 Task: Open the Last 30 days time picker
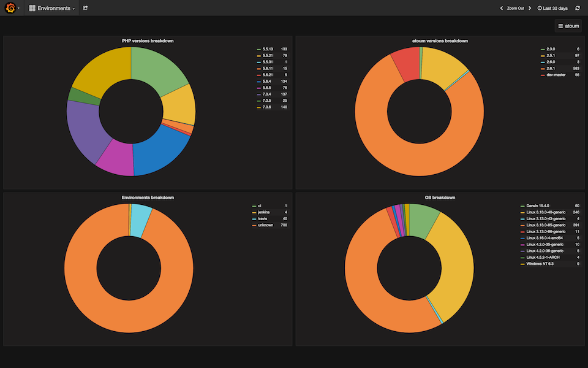(552, 8)
